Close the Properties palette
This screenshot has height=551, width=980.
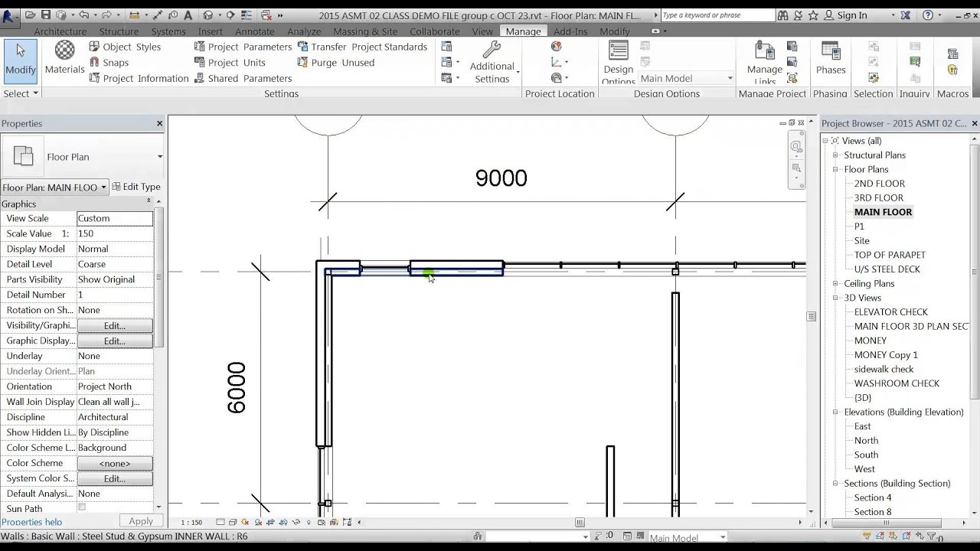pos(159,123)
